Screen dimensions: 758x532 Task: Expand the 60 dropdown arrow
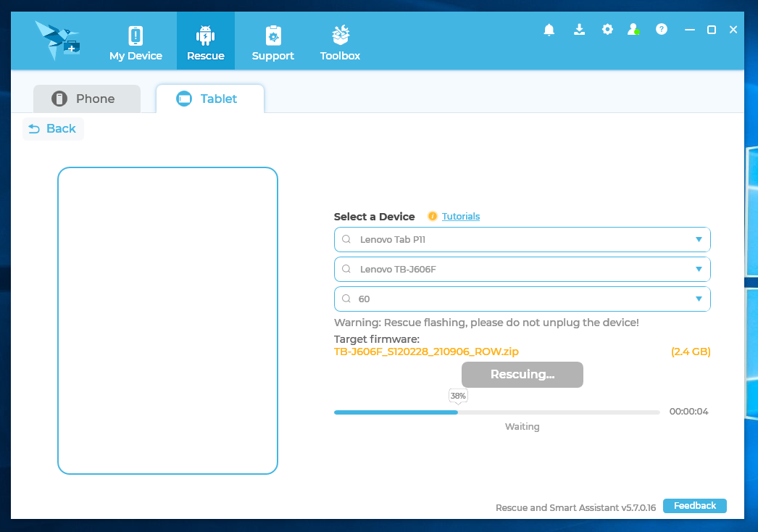pos(699,299)
